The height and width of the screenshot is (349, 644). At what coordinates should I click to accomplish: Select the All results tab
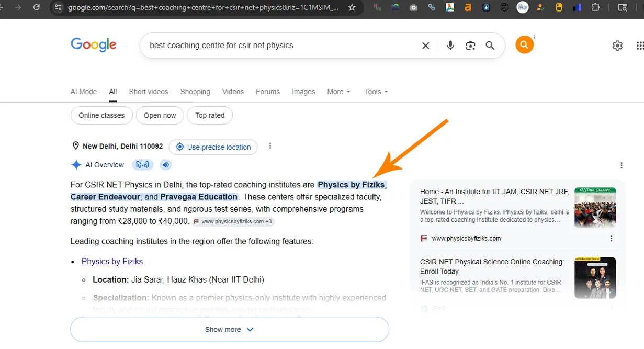point(113,92)
